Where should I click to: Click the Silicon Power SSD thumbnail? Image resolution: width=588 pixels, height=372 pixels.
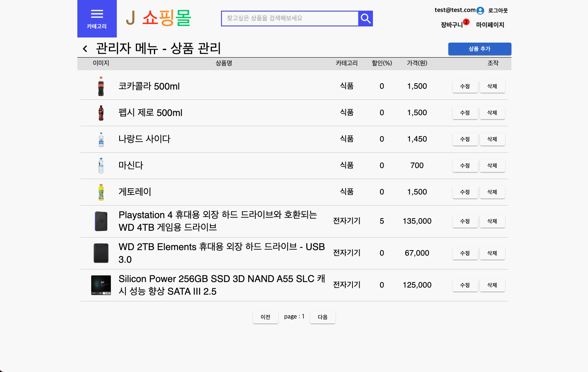pos(101,285)
